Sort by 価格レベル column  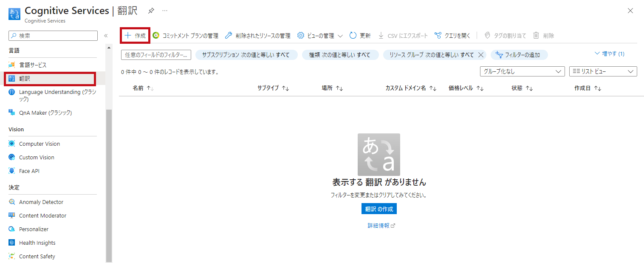(466, 88)
